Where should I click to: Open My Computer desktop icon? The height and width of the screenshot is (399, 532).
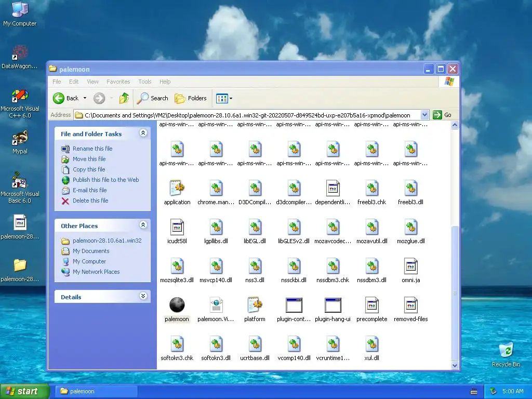pyautogui.click(x=20, y=14)
